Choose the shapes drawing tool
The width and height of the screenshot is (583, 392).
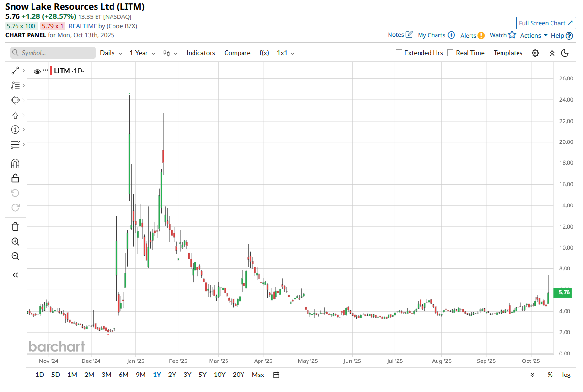tap(15, 100)
